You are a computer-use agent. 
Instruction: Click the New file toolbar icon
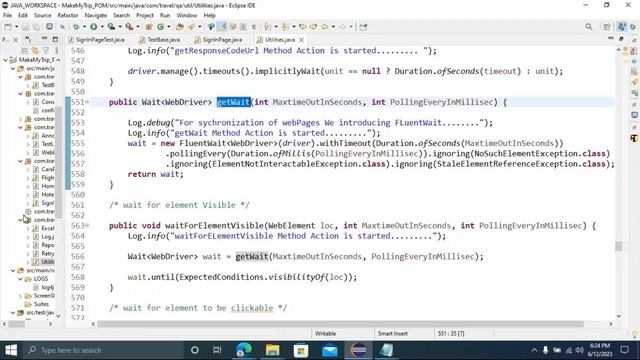pos(8,27)
